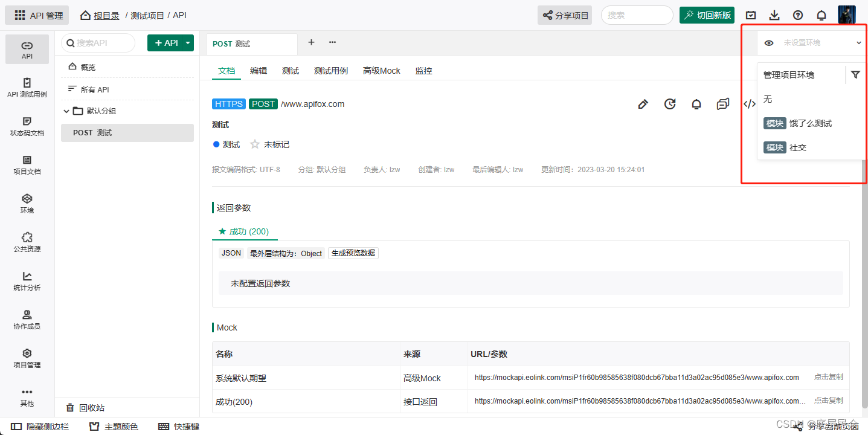Open comments chat icon
Viewport: 868px width, 435px height.
[x=723, y=104]
